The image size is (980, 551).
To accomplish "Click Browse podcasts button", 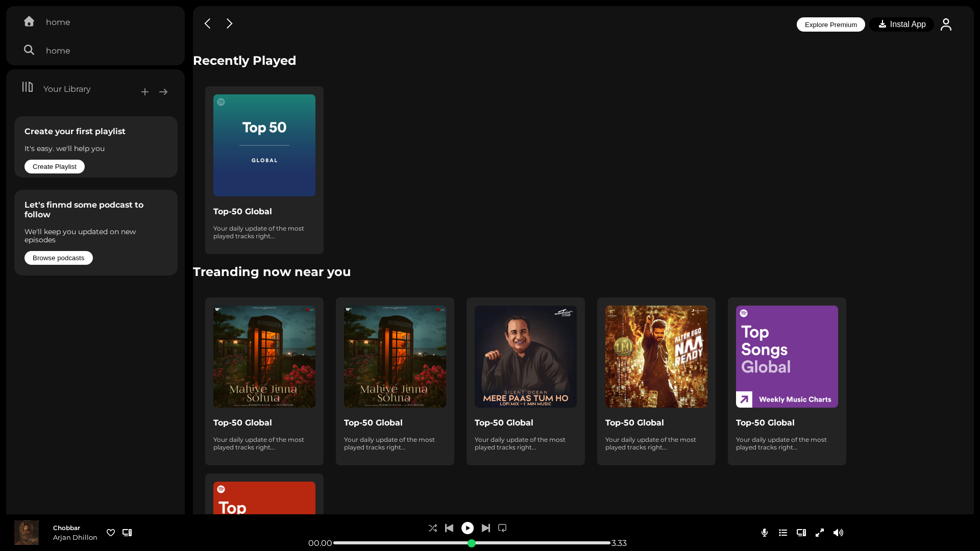I will 59,258.
